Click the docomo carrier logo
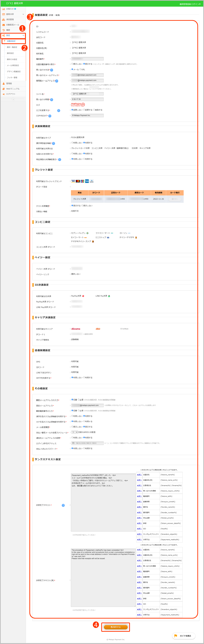 76,329
